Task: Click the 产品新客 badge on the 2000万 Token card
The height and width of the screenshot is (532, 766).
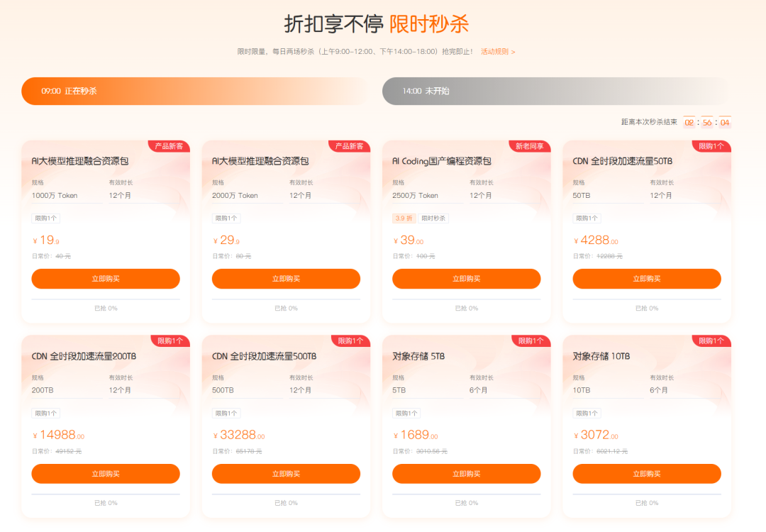Action: (x=349, y=146)
